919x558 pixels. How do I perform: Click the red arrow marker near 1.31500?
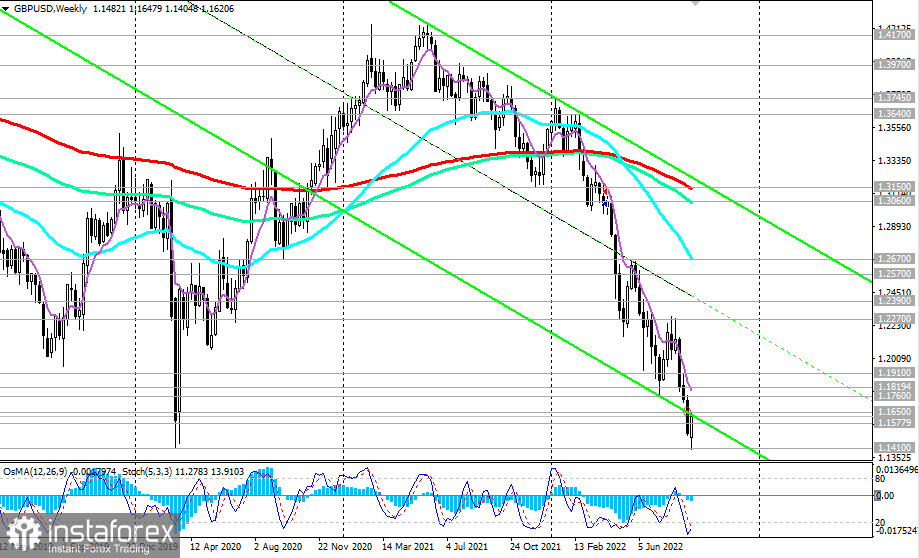click(605, 192)
